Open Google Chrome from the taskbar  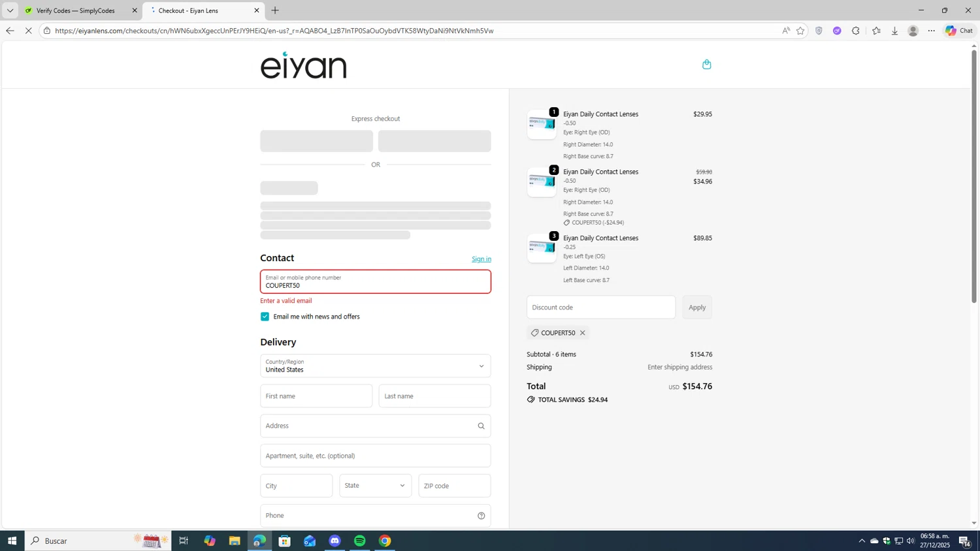(385, 541)
